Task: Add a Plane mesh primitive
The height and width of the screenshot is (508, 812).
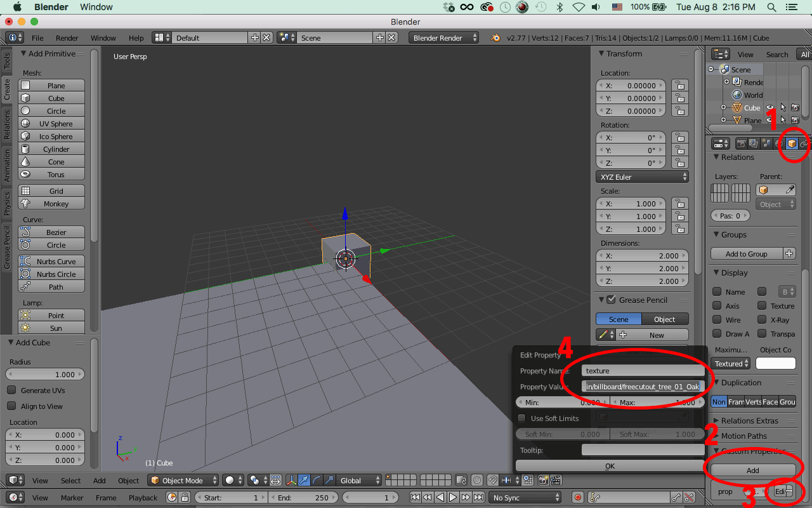Action: coord(51,85)
